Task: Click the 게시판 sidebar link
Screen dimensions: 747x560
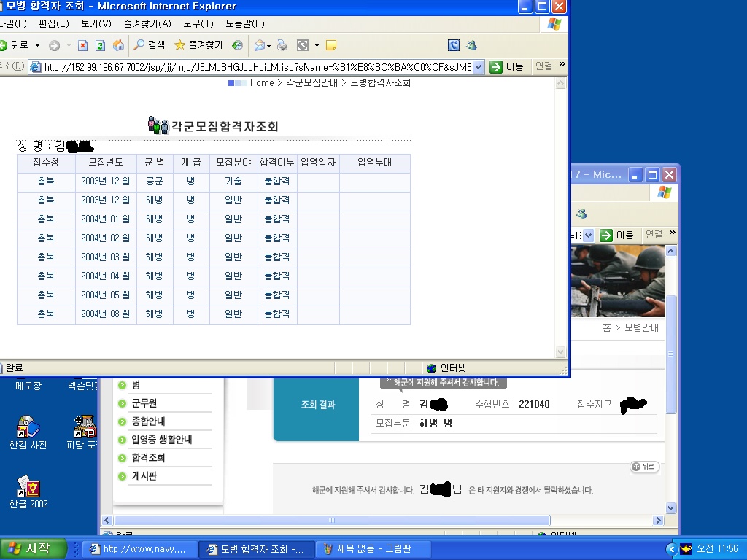Action: click(x=144, y=476)
